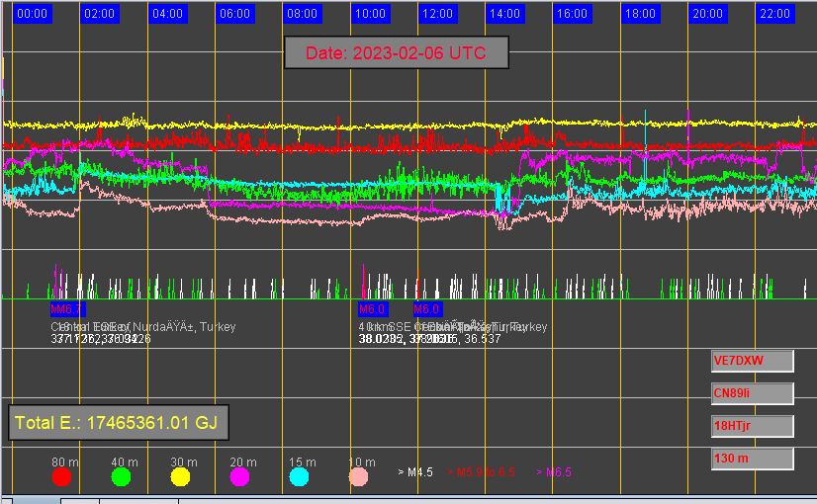This screenshot has width=817, height=504.
Task: Click the CN89li grid locator button
Action: [x=753, y=393]
